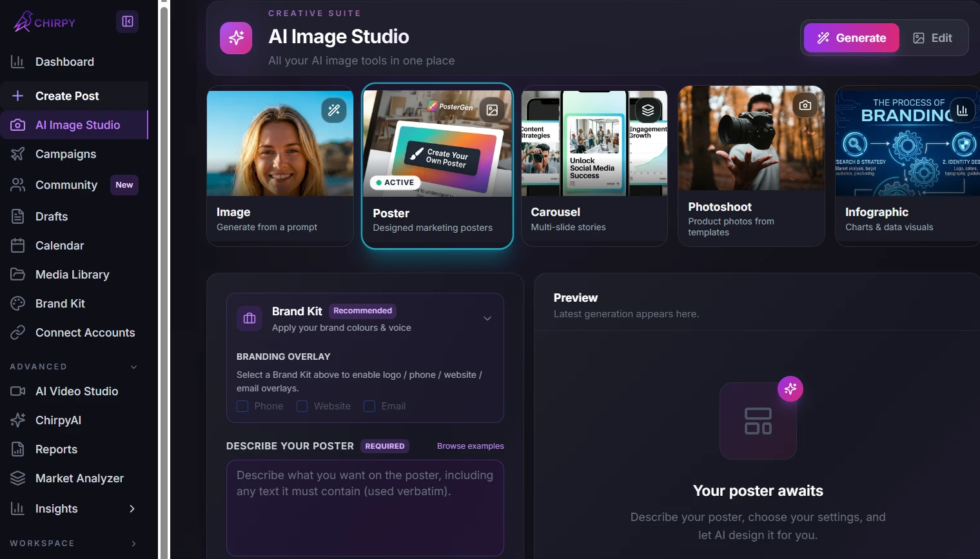The width and height of the screenshot is (980, 559).
Task: Select the Photoshoot templates card
Action: (x=751, y=166)
